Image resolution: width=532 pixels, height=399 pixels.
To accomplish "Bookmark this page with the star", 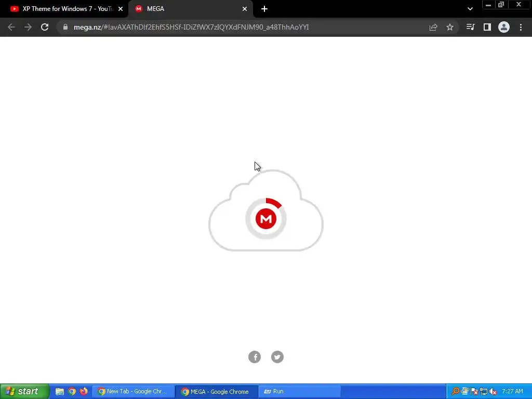I will (x=450, y=27).
